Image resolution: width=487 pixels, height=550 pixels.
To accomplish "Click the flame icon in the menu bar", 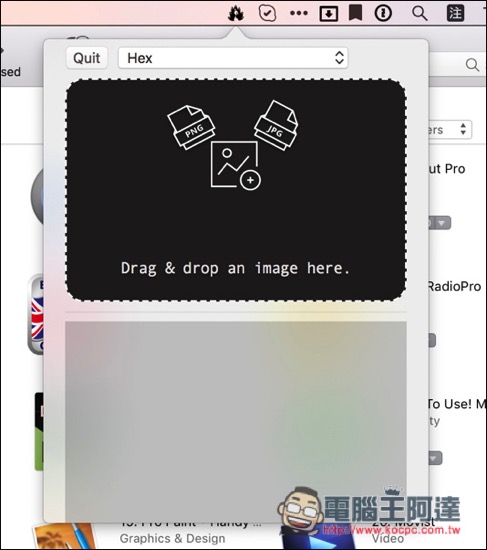I will click(236, 14).
